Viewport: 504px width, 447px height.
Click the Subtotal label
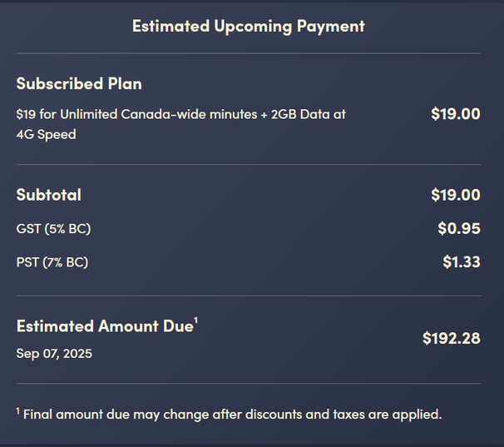point(49,195)
